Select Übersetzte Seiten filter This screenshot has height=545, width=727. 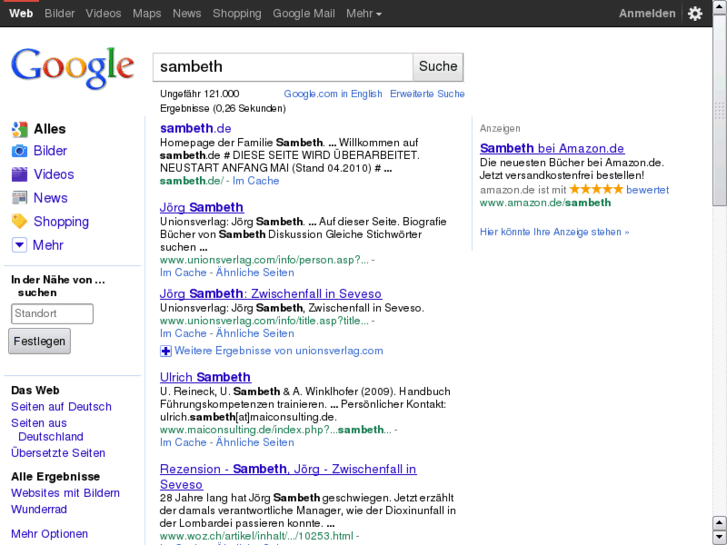[58, 453]
